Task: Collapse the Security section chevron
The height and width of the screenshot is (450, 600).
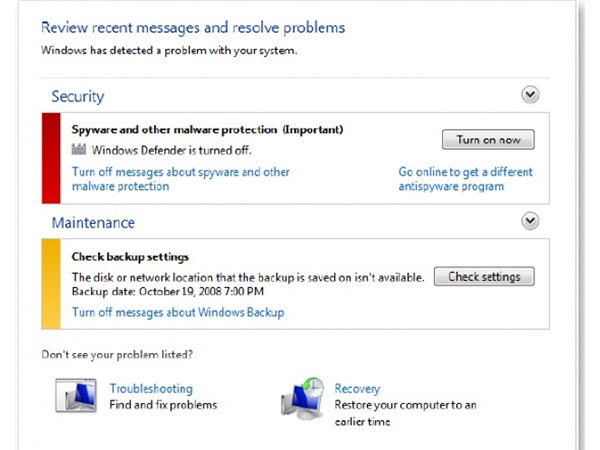Action: point(530,95)
